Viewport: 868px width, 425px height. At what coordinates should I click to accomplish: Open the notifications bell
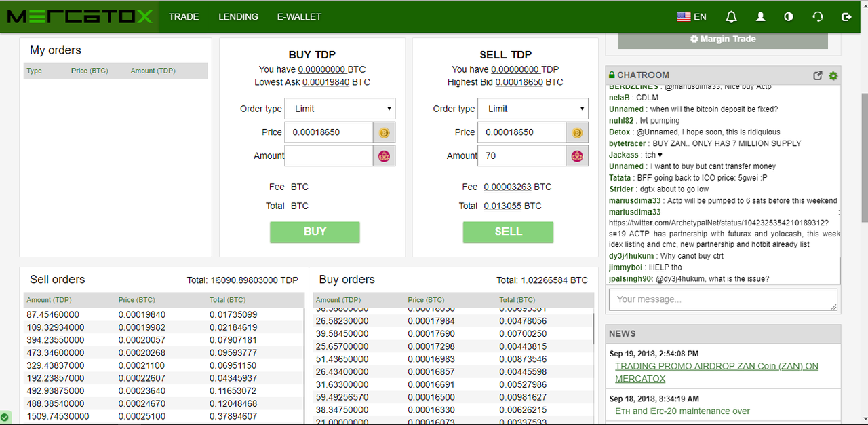[x=731, y=16]
